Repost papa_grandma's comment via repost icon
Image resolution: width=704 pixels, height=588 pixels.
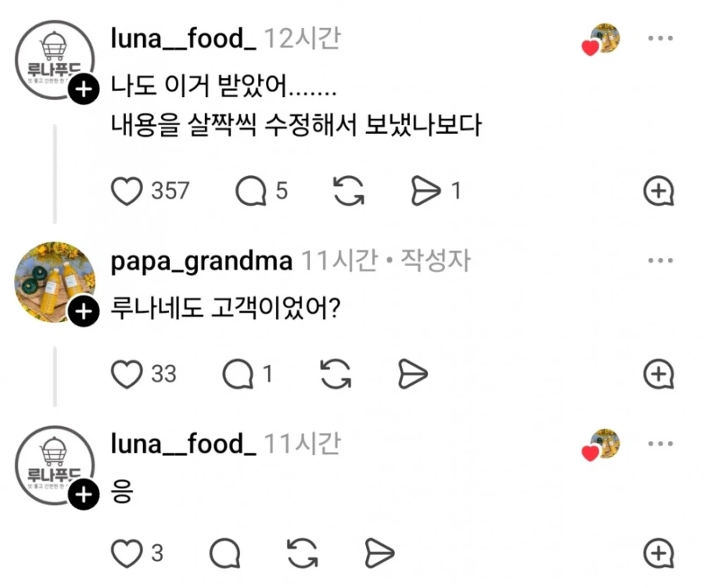pos(336,374)
